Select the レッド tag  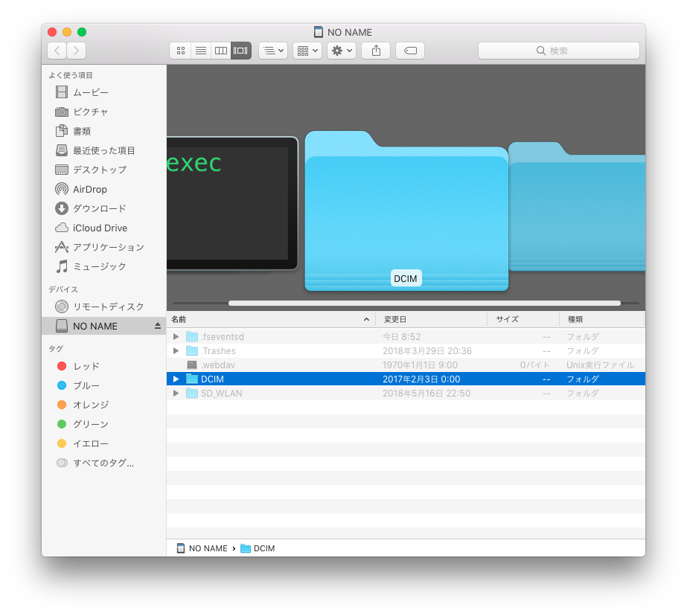click(x=103, y=366)
